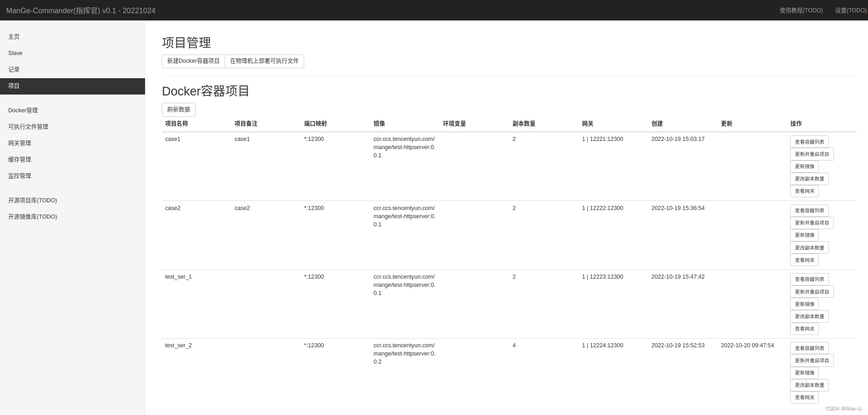This screenshot has width=868, height=415.
Task: Click 查看网关 for test_ser_1
Action: pyautogui.click(x=804, y=329)
